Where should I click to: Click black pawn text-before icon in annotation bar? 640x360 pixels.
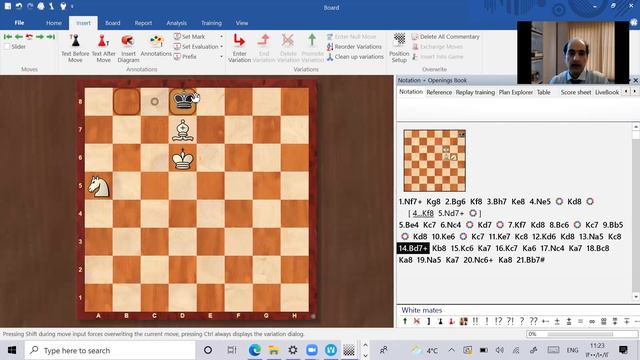tap(440, 321)
